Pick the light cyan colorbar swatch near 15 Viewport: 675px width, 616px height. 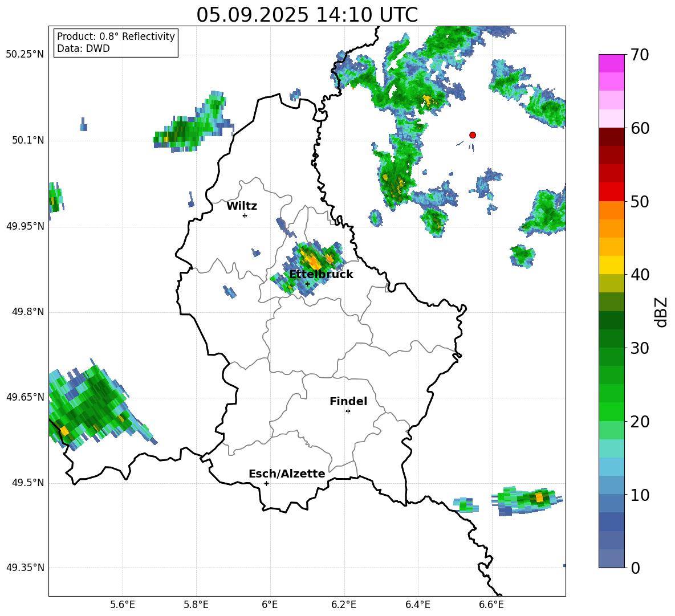coord(611,448)
